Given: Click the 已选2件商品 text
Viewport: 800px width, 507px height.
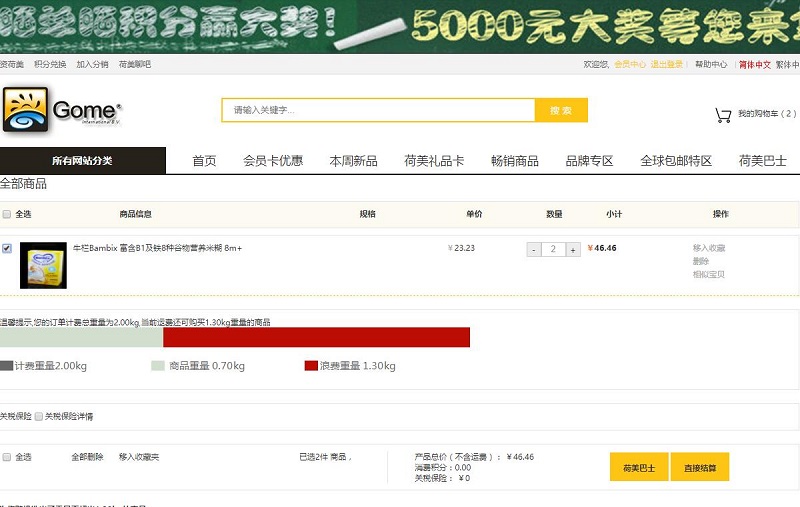Looking at the screenshot, I should tap(325, 457).
